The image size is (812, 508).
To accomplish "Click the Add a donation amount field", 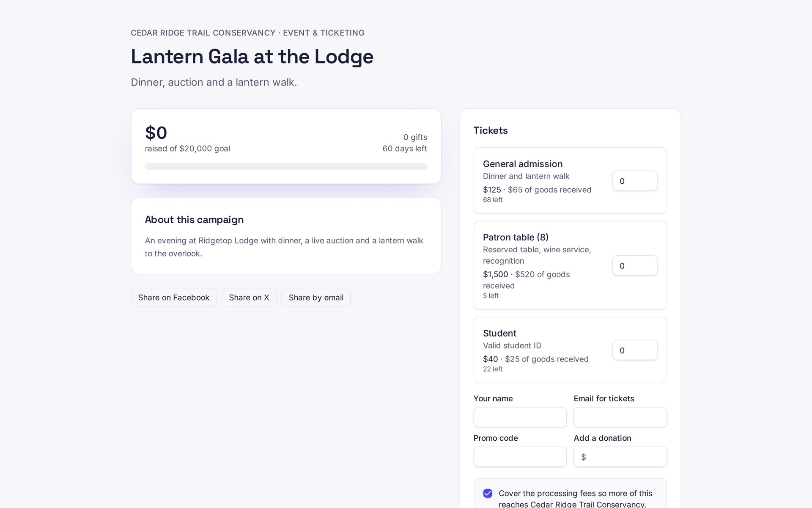I will coord(620,457).
